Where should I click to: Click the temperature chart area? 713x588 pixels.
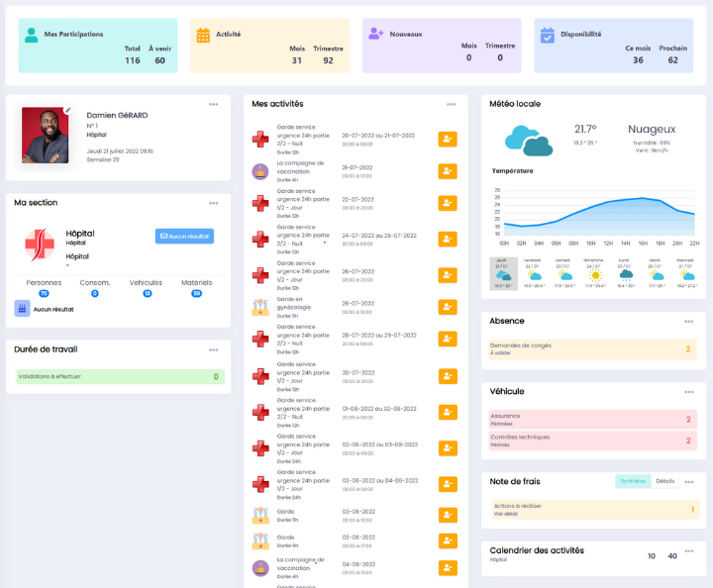(599, 212)
